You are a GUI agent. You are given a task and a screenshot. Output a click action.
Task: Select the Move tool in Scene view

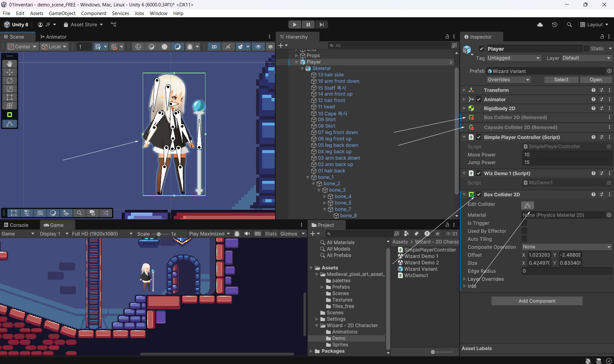pyautogui.click(x=10, y=72)
